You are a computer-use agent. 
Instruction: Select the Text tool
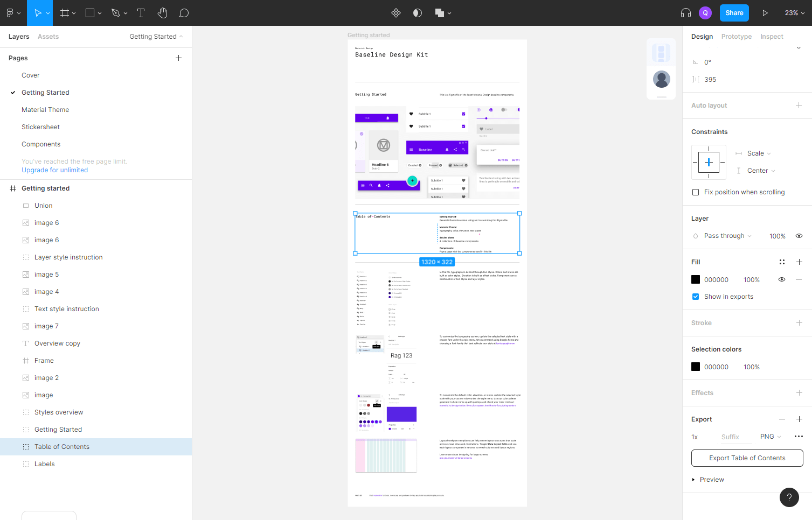tap(141, 13)
